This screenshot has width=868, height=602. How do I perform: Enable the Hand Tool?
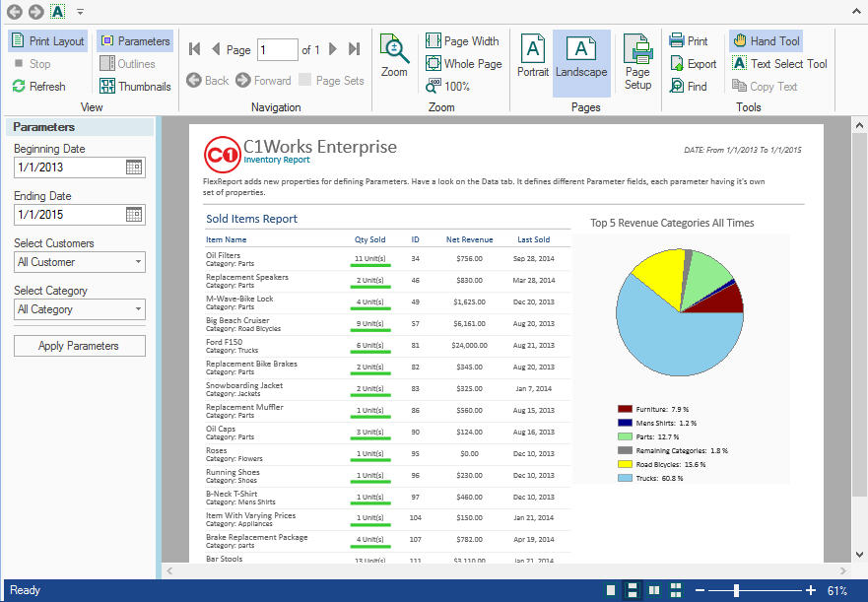[767, 41]
